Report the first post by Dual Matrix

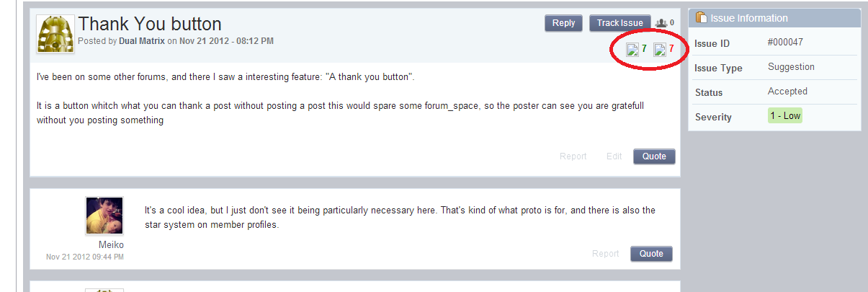point(573,156)
